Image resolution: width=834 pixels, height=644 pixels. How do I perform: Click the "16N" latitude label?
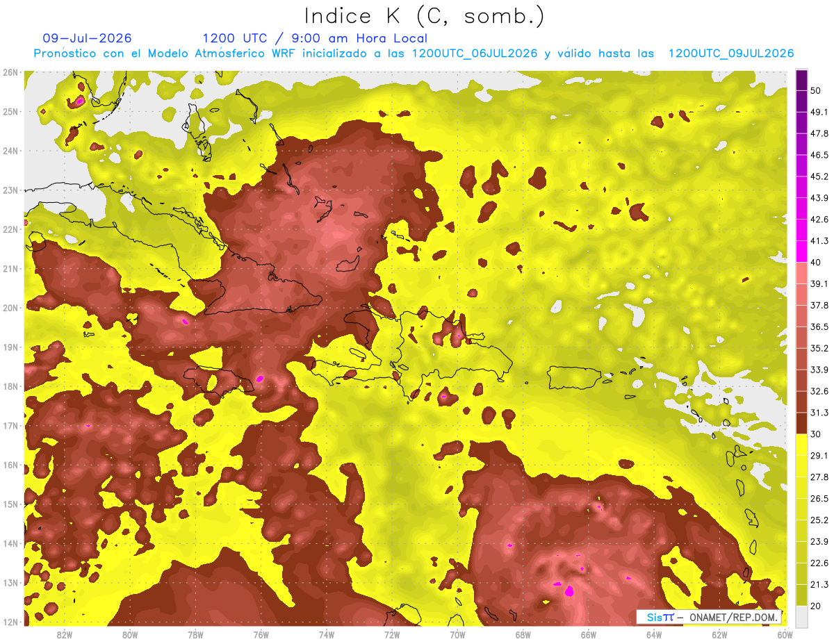(x=10, y=465)
